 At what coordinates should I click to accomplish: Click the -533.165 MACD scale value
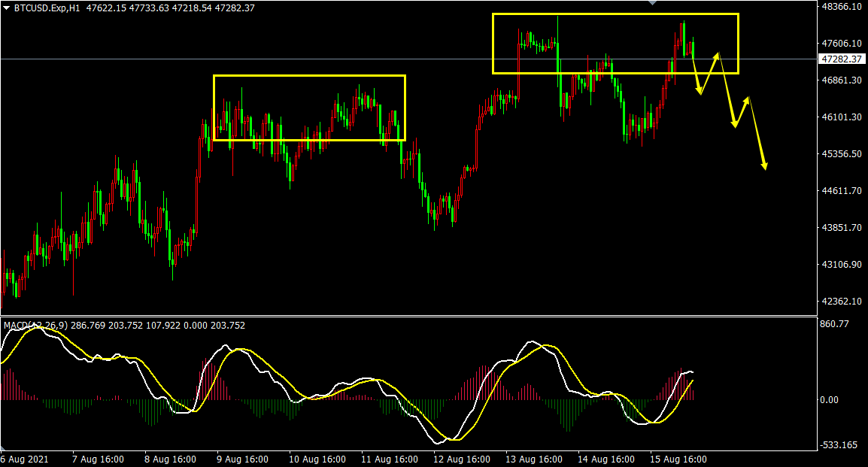pos(837,444)
